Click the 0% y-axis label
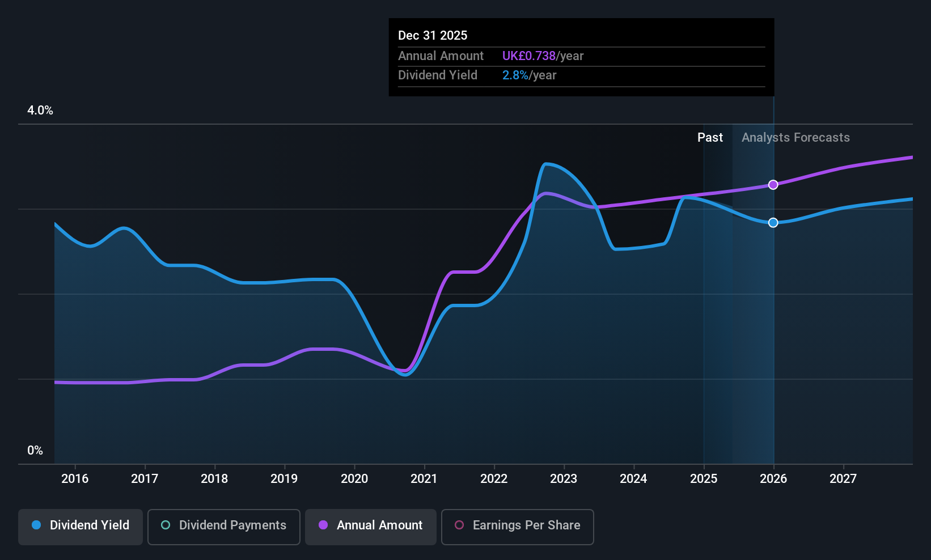Screen dimensions: 931x560 pos(35,451)
